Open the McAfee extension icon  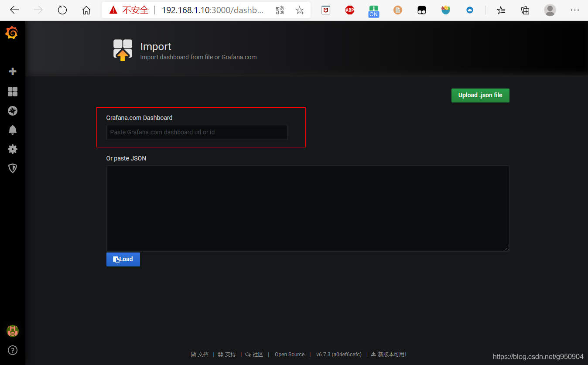pyautogui.click(x=326, y=10)
